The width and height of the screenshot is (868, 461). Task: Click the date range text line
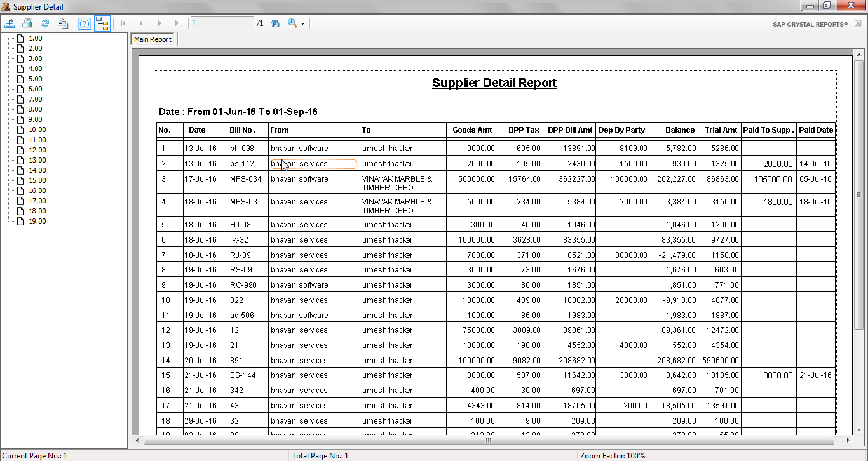coord(238,112)
